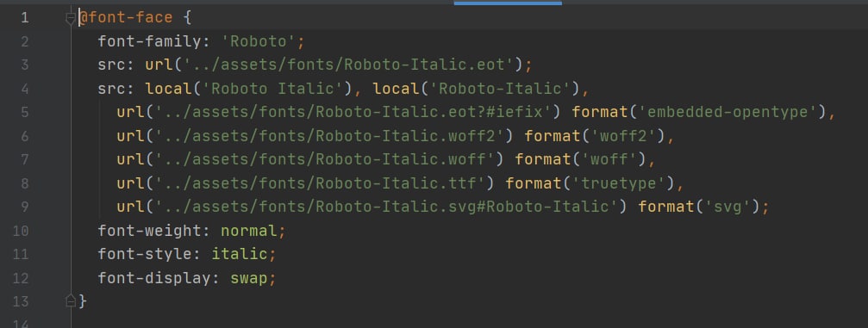This screenshot has width=868, height=328.
Task: Click the Roboto-Italic.svg#Roboto-Italic URL string
Action: point(387,207)
